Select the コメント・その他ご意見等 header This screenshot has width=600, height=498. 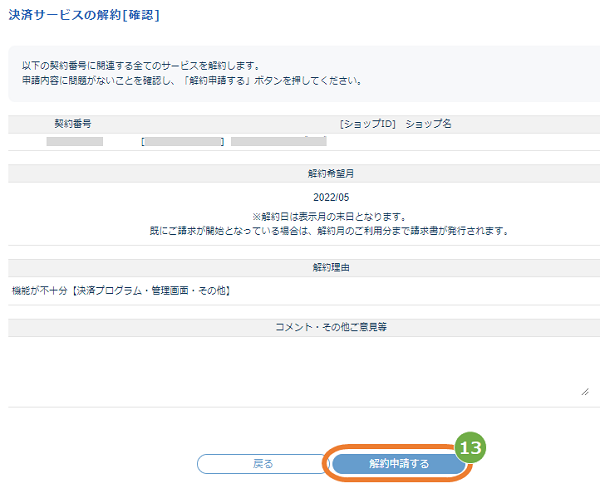(331, 327)
